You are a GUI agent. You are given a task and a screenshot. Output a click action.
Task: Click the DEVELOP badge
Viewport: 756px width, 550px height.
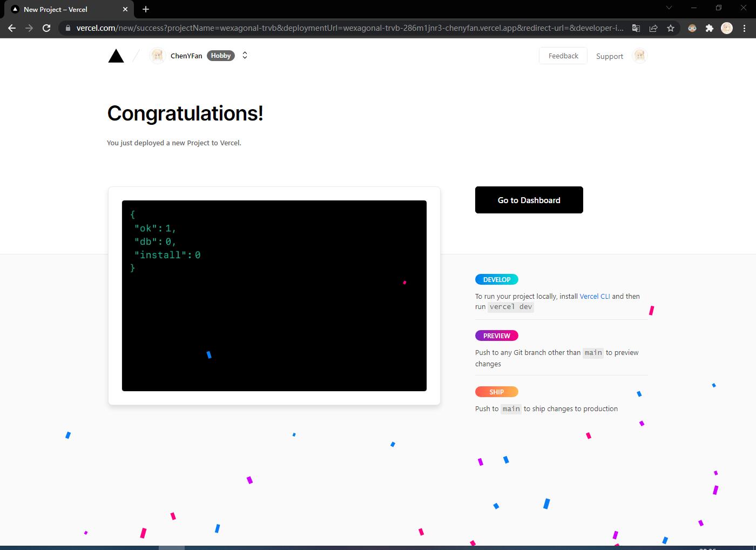497,279
